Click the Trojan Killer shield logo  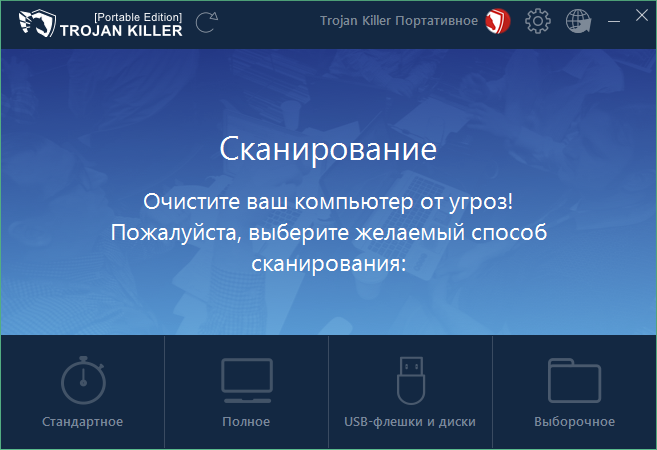(x=37, y=23)
